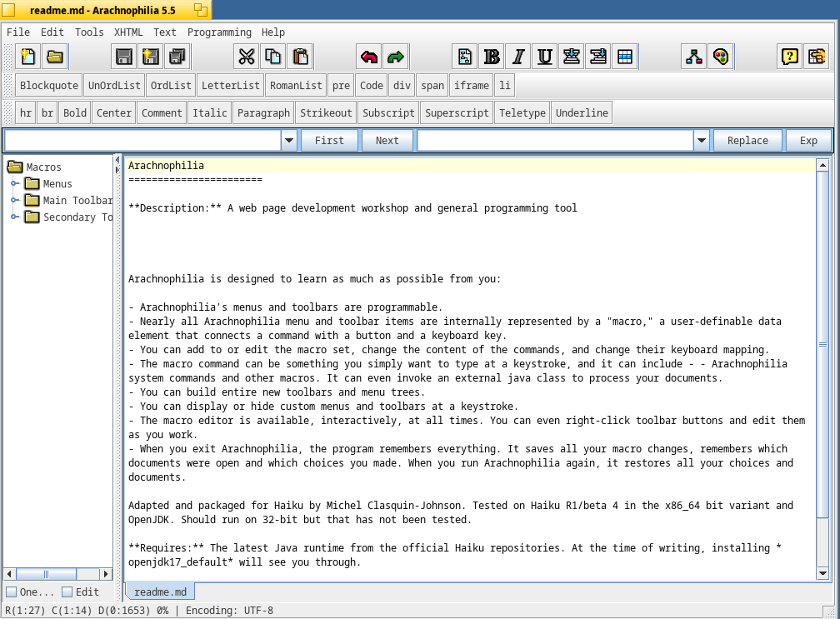This screenshot has width=840, height=619.
Task: Open the search text dropdown arrow
Action: [288, 141]
